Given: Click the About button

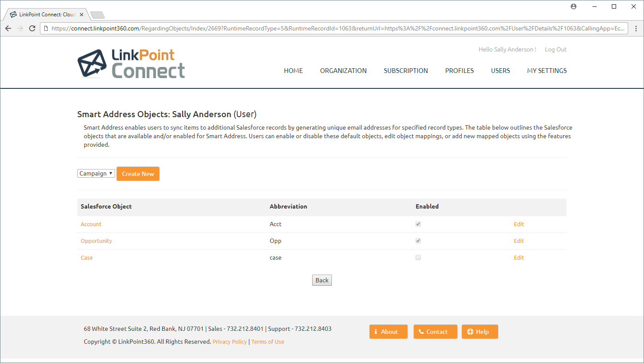Looking at the screenshot, I should click(x=389, y=332).
